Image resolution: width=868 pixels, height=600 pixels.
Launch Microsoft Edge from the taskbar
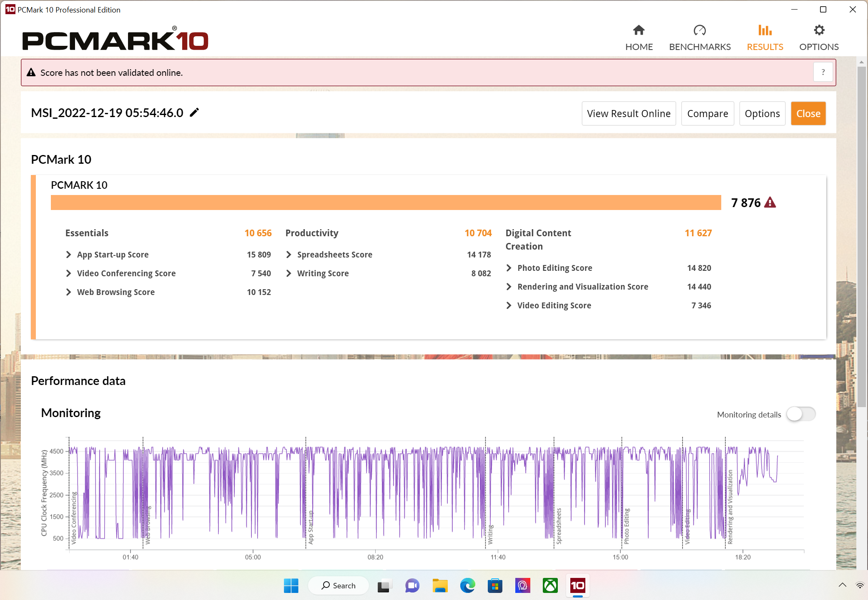pos(467,586)
